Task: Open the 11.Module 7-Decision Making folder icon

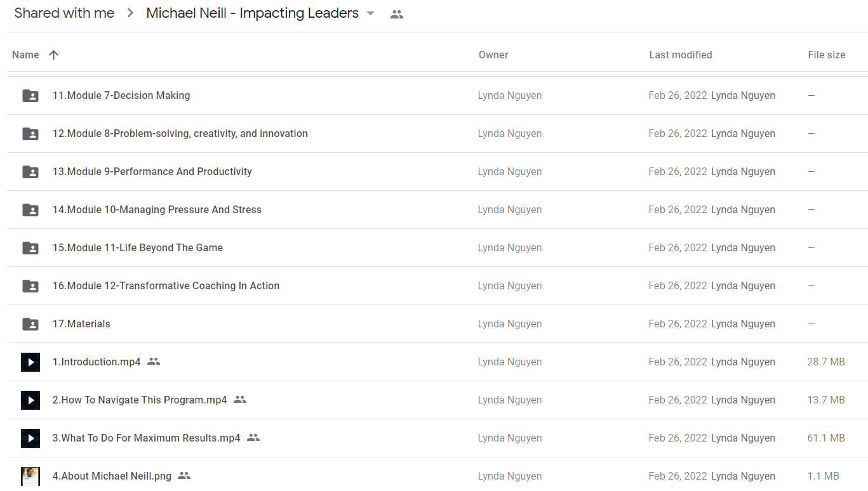Action: tap(30, 96)
